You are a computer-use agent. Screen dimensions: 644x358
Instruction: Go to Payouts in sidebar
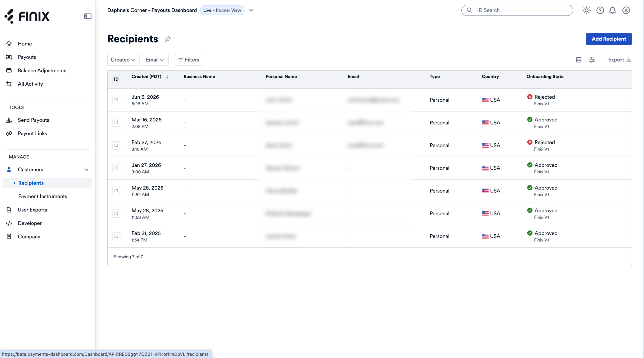27,57
